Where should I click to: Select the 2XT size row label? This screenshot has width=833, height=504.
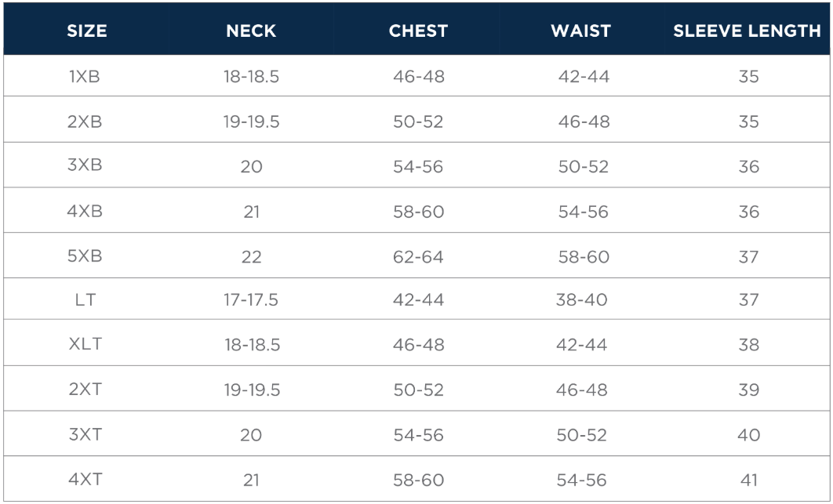point(85,390)
